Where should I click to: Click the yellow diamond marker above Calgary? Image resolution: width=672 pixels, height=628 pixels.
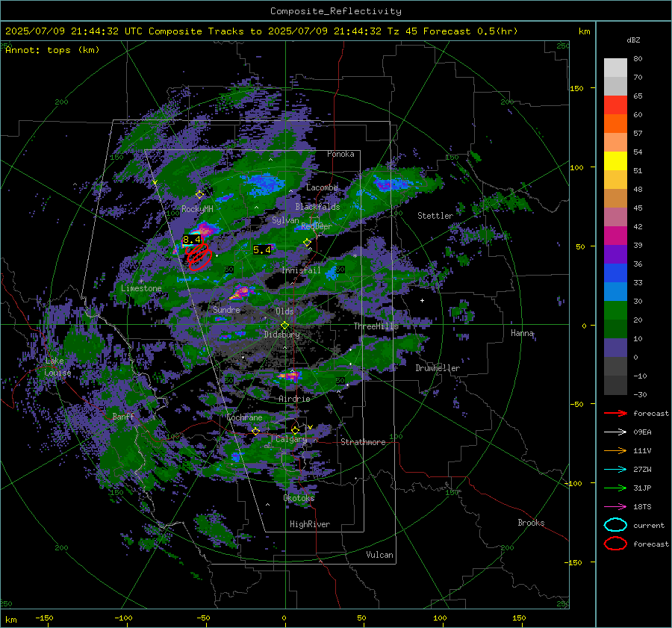[x=295, y=430]
